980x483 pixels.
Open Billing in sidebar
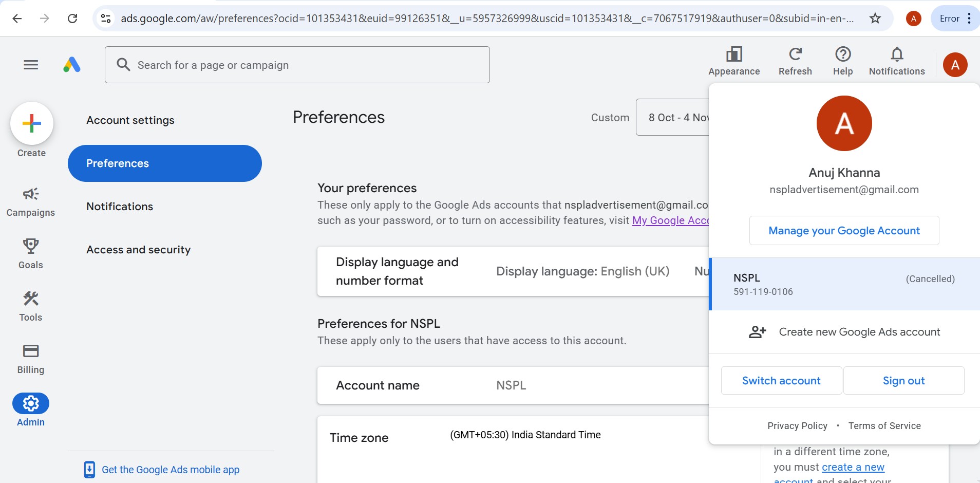point(31,359)
